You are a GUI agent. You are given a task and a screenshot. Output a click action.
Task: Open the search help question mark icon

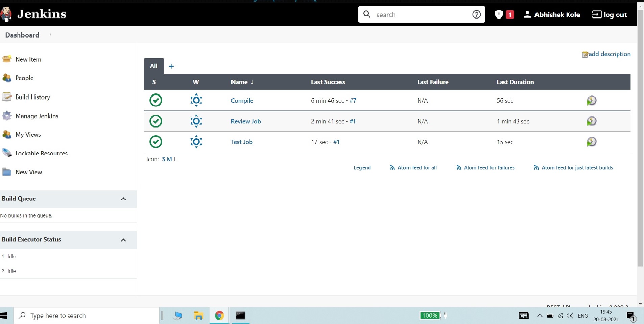(476, 14)
